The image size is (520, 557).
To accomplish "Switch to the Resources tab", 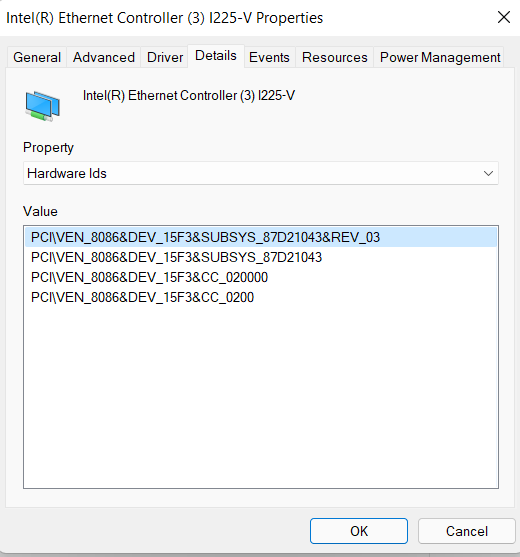I will click(335, 57).
